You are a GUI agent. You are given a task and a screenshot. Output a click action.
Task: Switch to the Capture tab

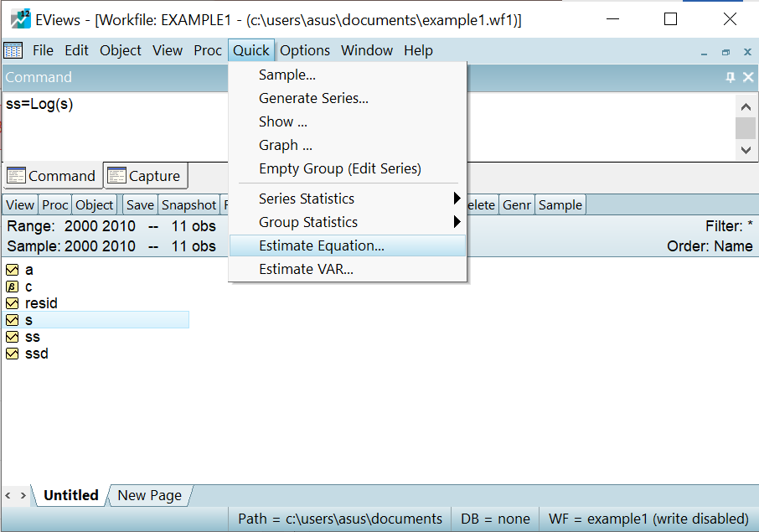[146, 176]
